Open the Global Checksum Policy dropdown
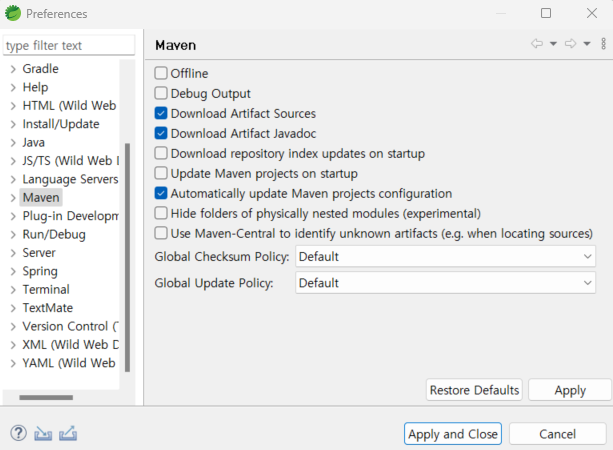The width and height of the screenshot is (613, 450). pyautogui.click(x=445, y=256)
